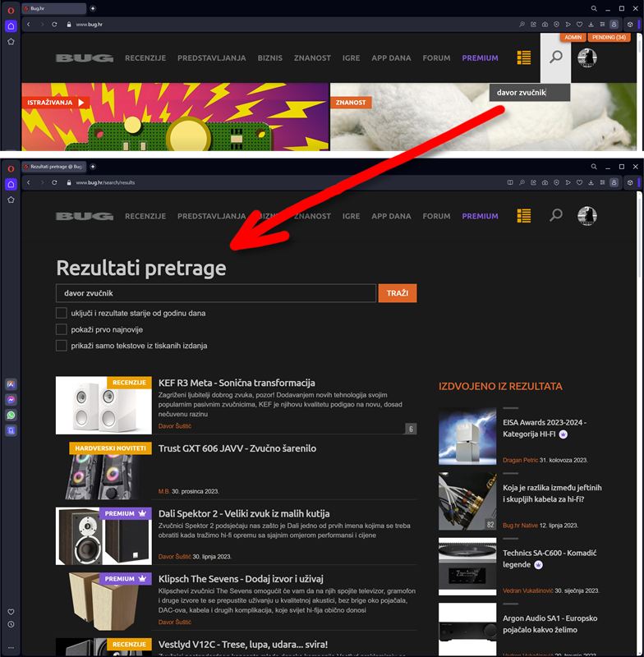The image size is (644, 657).
Task: Open the 'Dali Spektor 2' article link
Action: click(x=244, y=514)
